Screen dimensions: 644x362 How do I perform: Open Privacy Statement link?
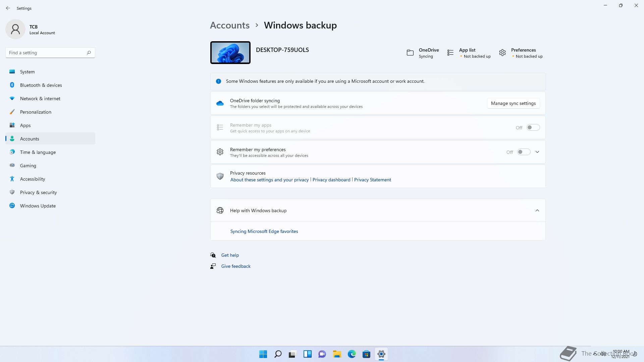pos(373,180)
